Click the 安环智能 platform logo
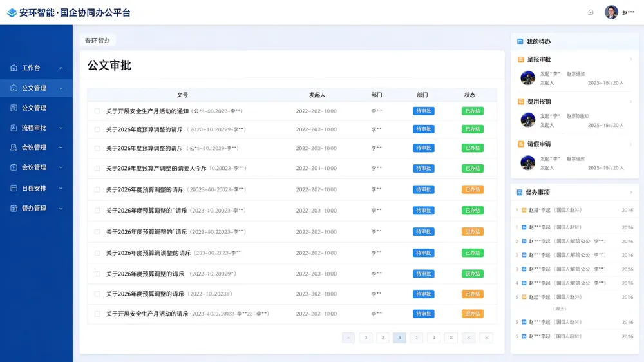The image size is (644, 362). pyautogui.click(x=12, y=13)
